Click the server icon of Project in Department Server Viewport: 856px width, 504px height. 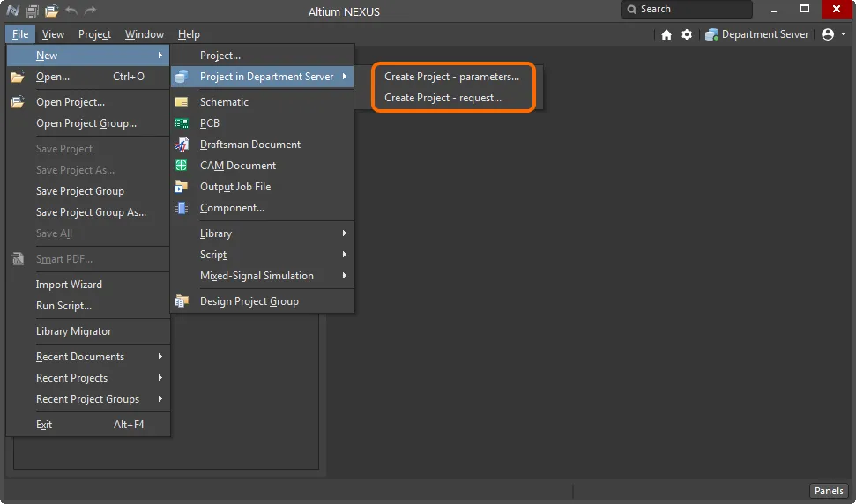182,77
